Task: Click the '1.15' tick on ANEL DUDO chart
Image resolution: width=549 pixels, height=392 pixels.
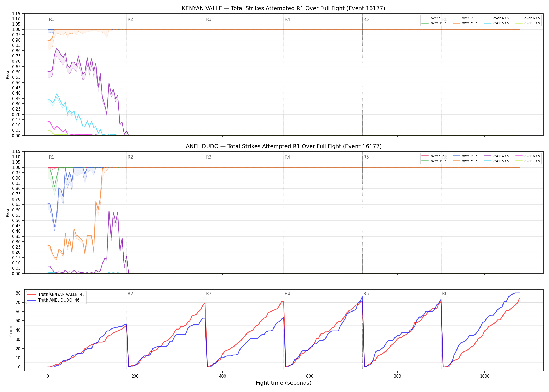Action: click(16, 152)
